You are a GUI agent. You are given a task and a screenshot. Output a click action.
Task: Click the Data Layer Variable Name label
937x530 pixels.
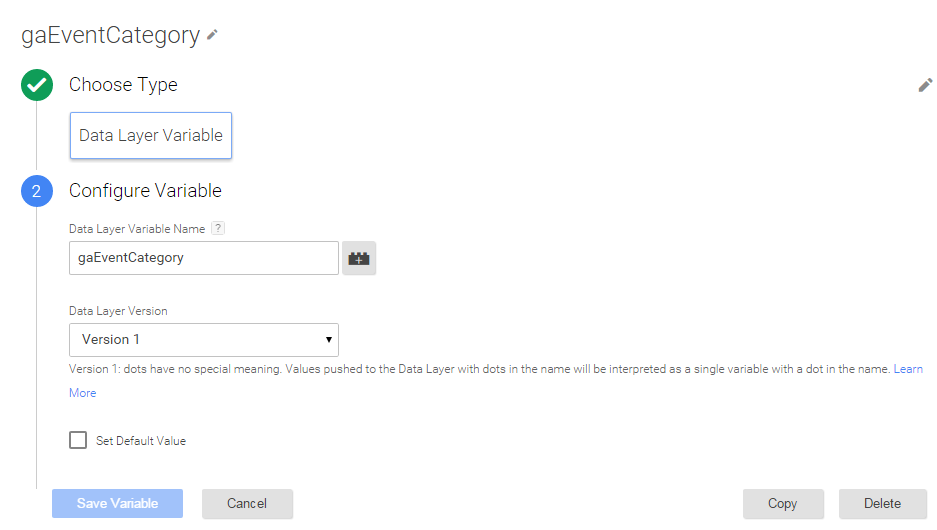coord(137,229)
